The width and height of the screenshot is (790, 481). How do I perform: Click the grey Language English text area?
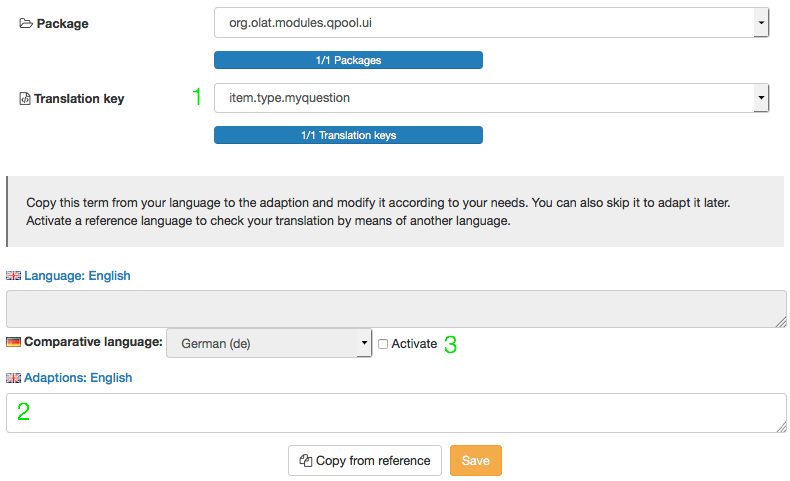click(x=395, y=309)
